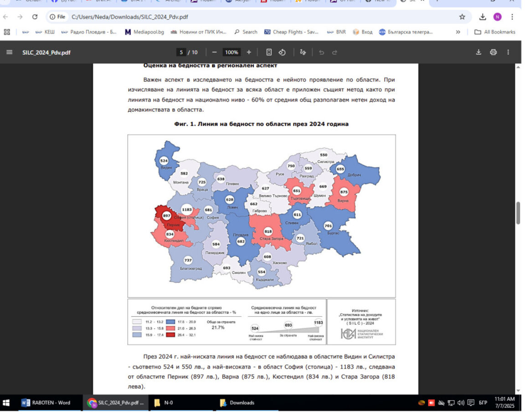This screenshot has height=420, width=525.
Task: Open the Cheap Flights bookmark
Action: click(x=291, y=32)
